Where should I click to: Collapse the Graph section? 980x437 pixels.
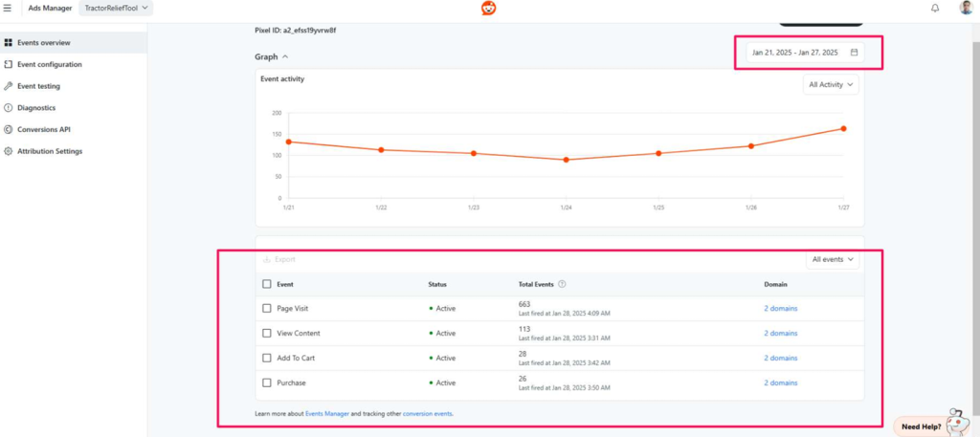point(271,56)
